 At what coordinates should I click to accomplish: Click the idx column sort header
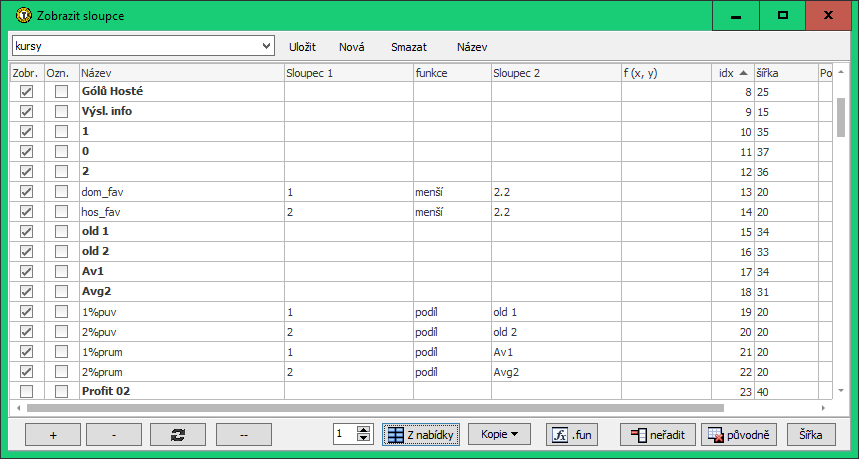click(x=733, y=73)
